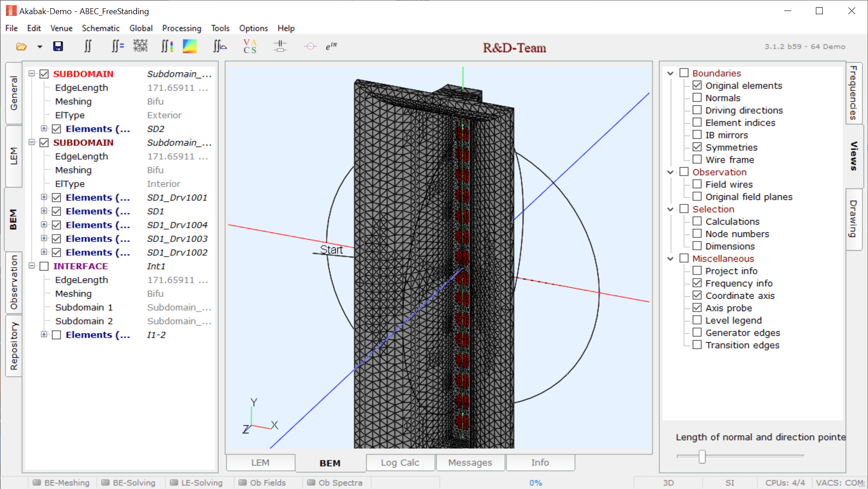Save the project with the floppy disk icon
The image size is (868, 489).
pyautogui.click(x=58, y=47)
